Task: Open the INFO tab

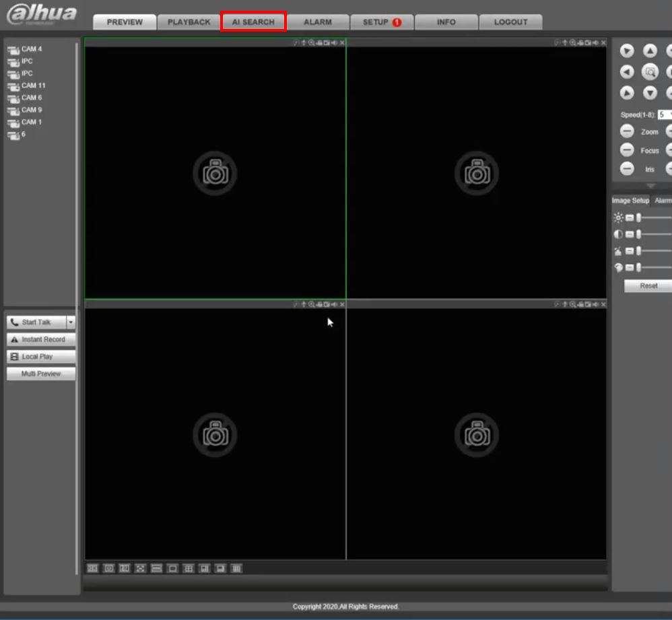Action: (x=446, y=22)
